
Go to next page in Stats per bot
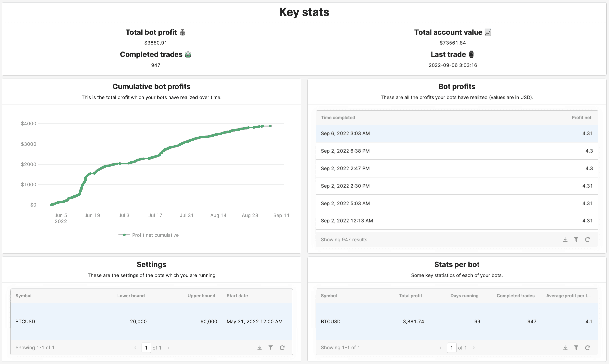click(x=474, y=348)
